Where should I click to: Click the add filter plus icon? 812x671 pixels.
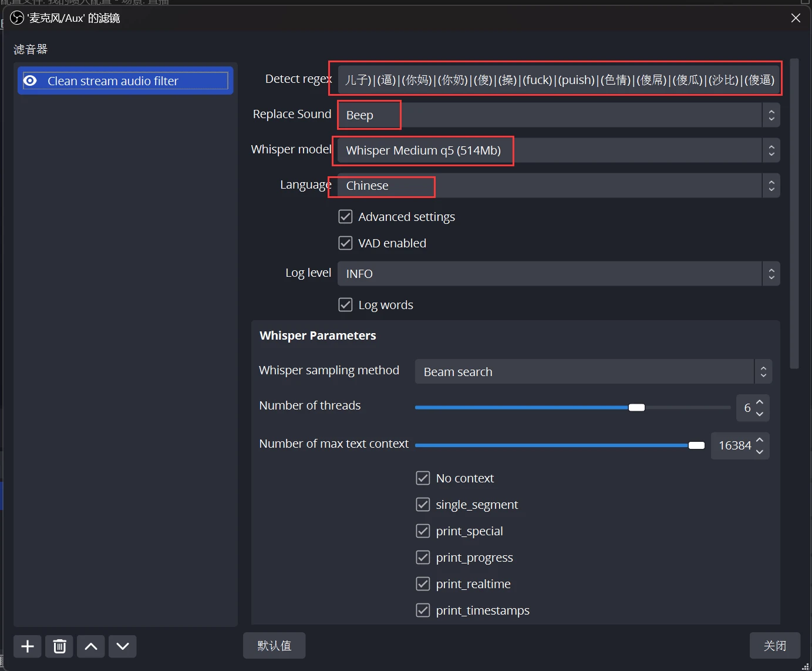tap(27, 646)
